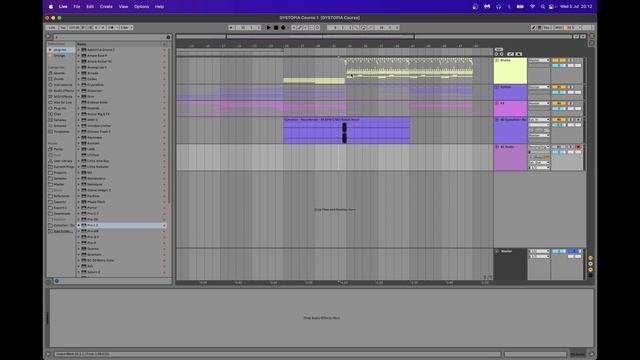
Task: Expand the selected Pro-L 2 row
Action: tap(79, 225)
